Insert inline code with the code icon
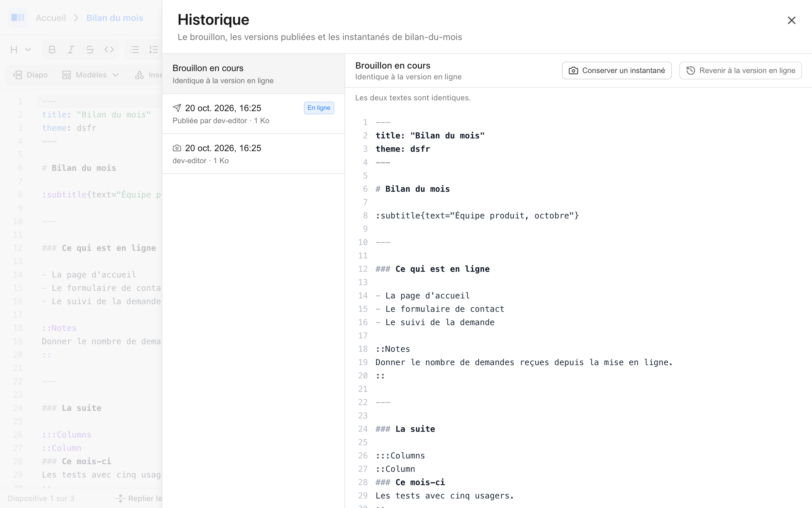The height and width of the screenshot is (508, 812). pyautogui.click(x=109, y=50)
